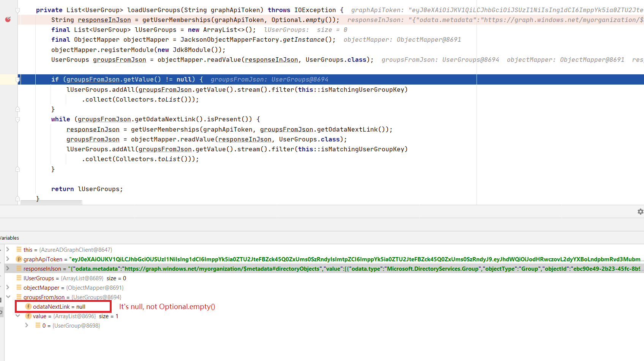Remove the breakpoint on the responseInJson line

point(8,19)
